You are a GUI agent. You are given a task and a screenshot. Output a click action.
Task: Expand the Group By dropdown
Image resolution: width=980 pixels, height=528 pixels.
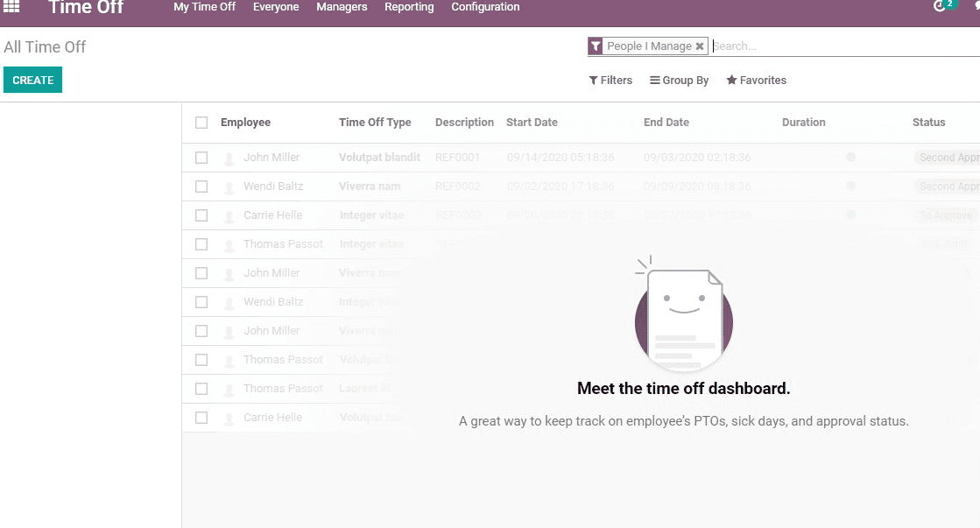point(679,80)
